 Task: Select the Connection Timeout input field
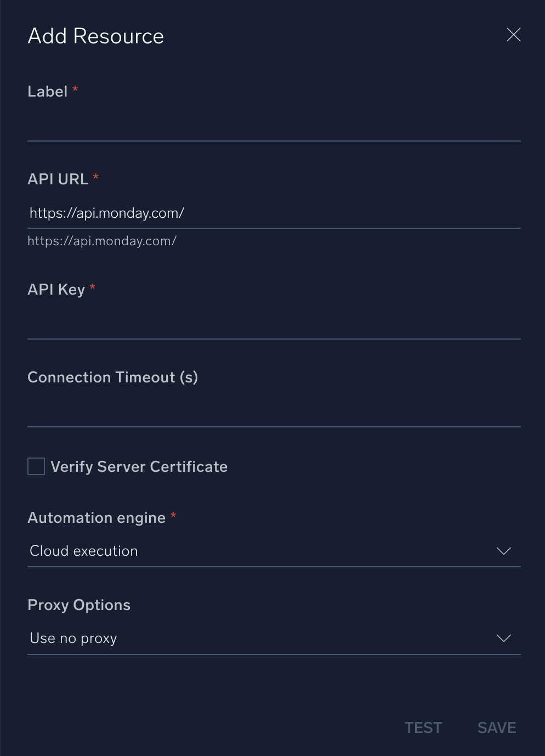point(274,412)
